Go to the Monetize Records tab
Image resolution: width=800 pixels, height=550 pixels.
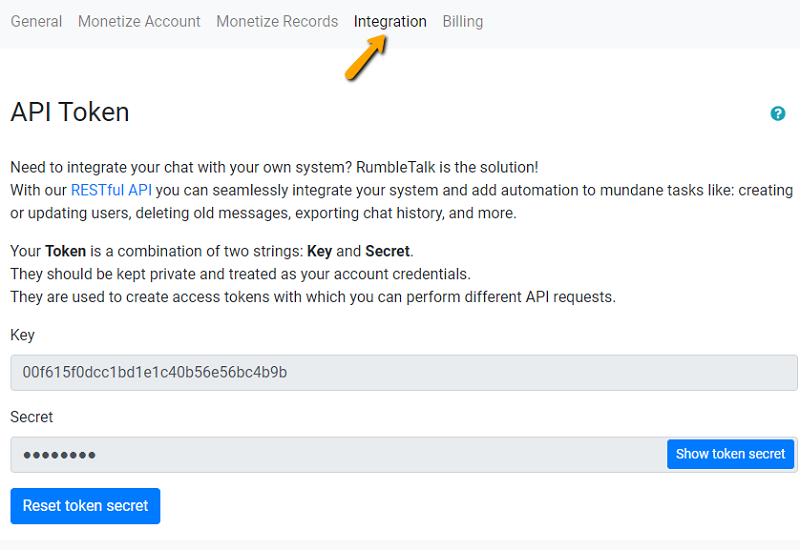click(277, 21)
